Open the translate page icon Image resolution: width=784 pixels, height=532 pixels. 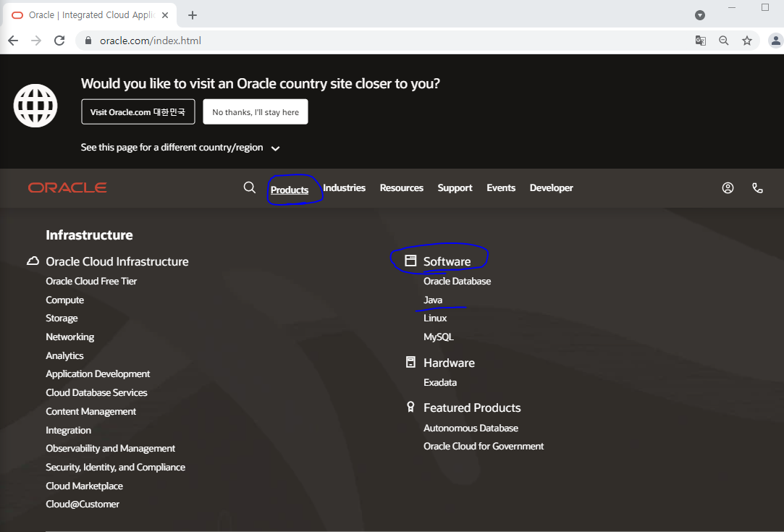coord(701,41)
